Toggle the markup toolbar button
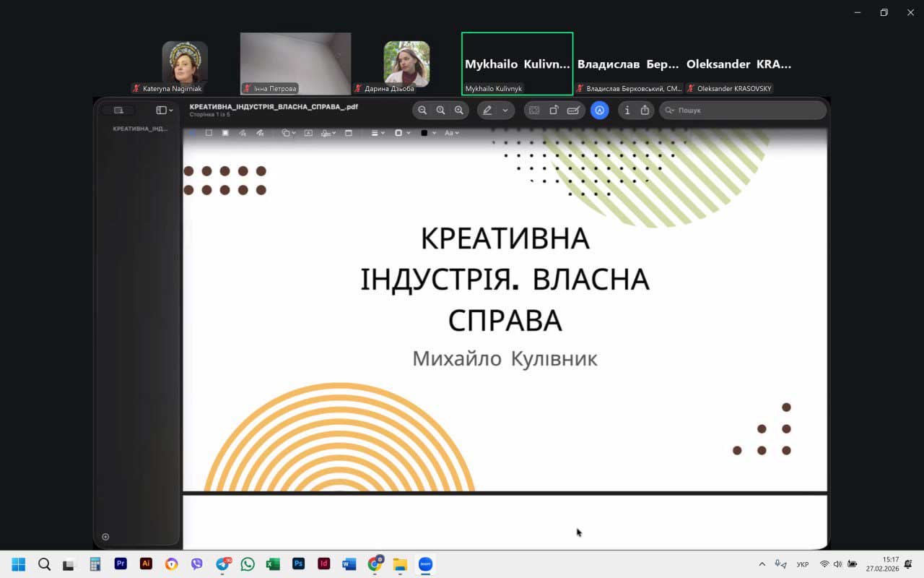924x578 pixels. (x=599, y=111)
